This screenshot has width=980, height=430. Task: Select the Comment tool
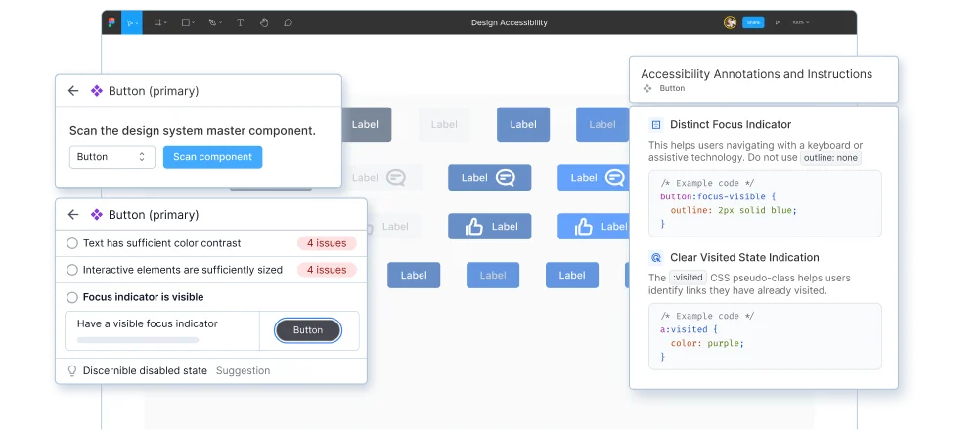pyautogui.click(x=288, y=22)
